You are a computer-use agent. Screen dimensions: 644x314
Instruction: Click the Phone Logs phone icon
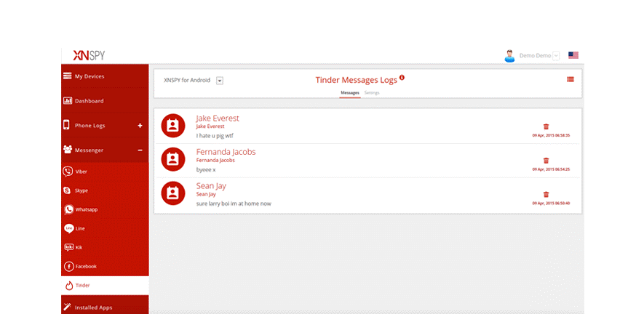click(x=66, y=125)
